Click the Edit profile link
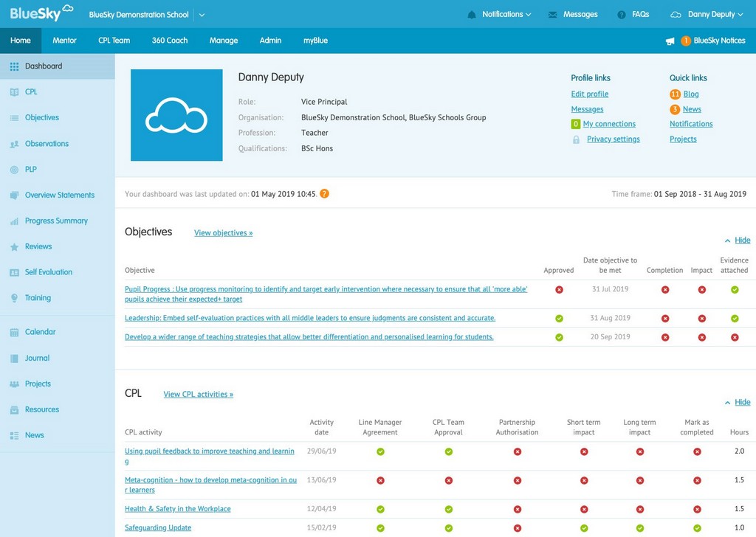Screen dimensions: 756x537 tap(590, 94)
